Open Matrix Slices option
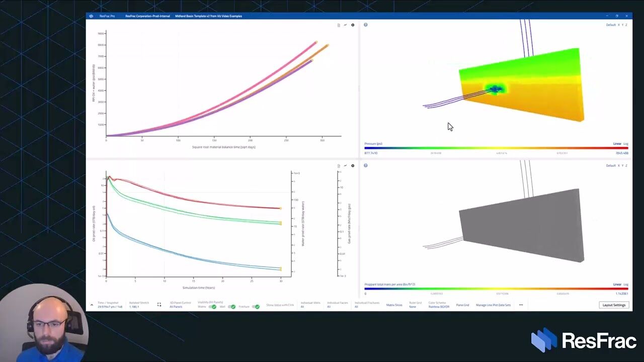The width and height of the screenshot is (644, 362). [394, 305]
